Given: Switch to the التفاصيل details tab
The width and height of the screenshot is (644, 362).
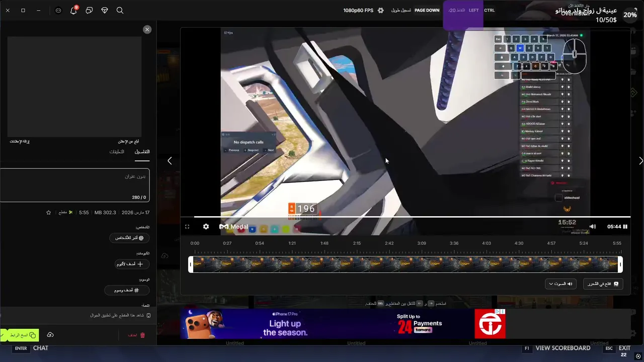Looking at the screenshot, I should (142, 152).
